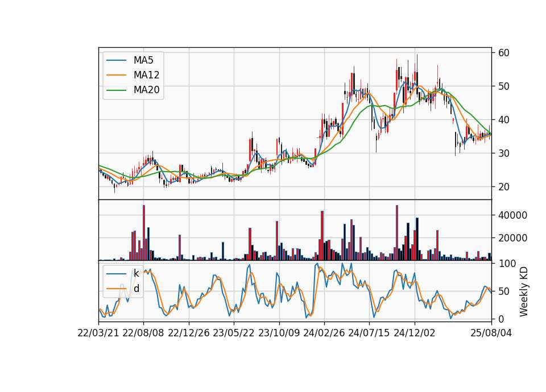Click the 24/12/02 date tick label

(x=415, y=333)
